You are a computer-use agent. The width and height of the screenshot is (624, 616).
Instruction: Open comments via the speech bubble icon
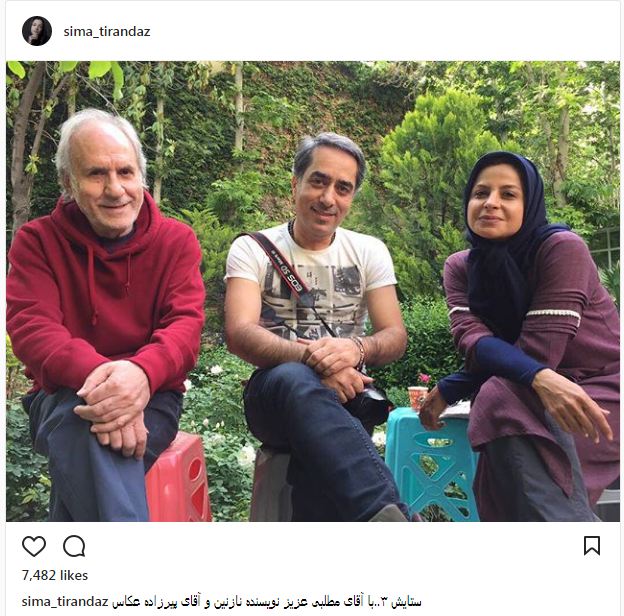coord(74,546)
